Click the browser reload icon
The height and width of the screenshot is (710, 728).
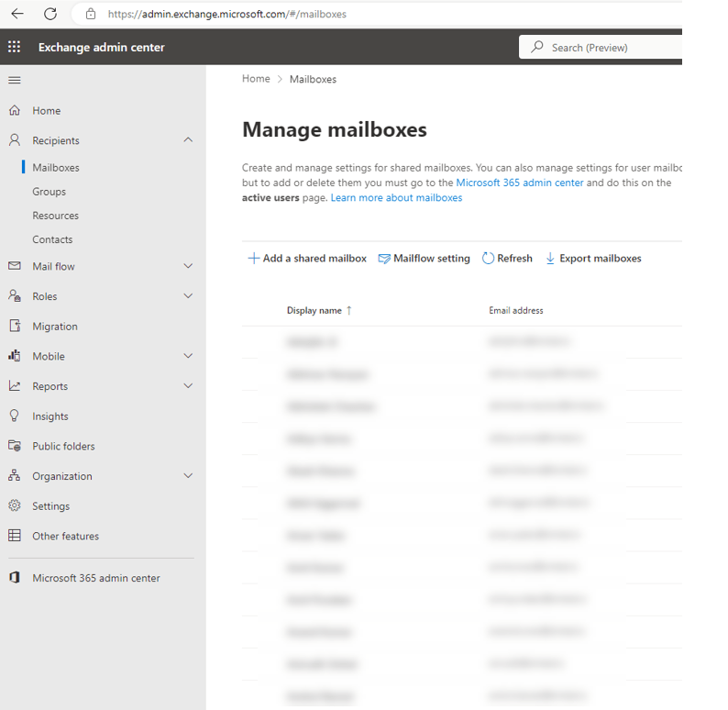click(x=50, y=14)
